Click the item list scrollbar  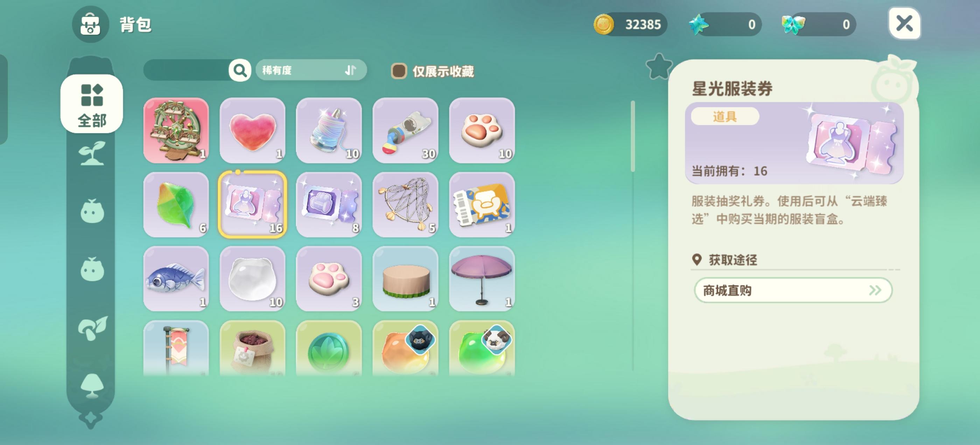point(633,136)
